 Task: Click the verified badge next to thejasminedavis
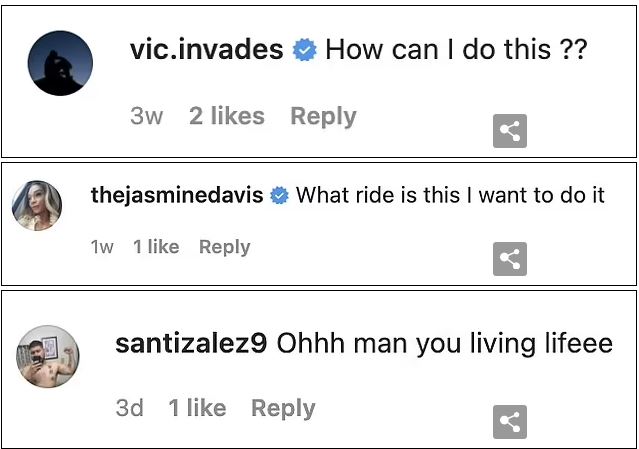click(280, 196)
